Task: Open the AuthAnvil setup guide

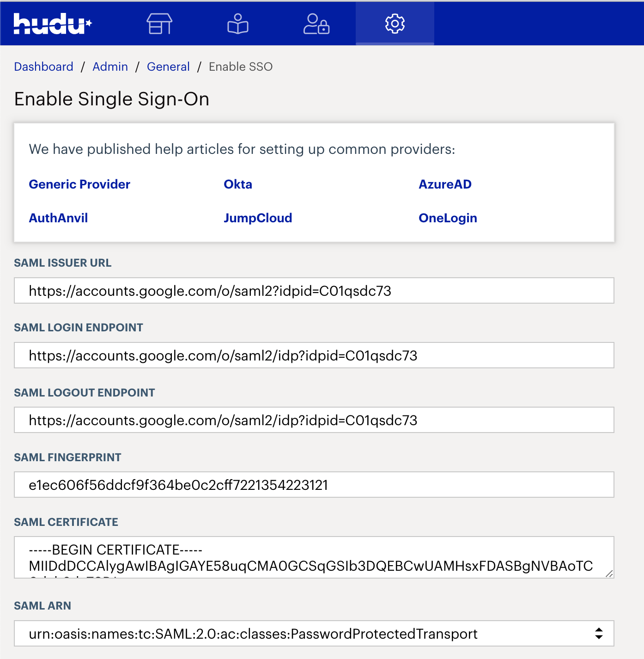Action: 58,218
